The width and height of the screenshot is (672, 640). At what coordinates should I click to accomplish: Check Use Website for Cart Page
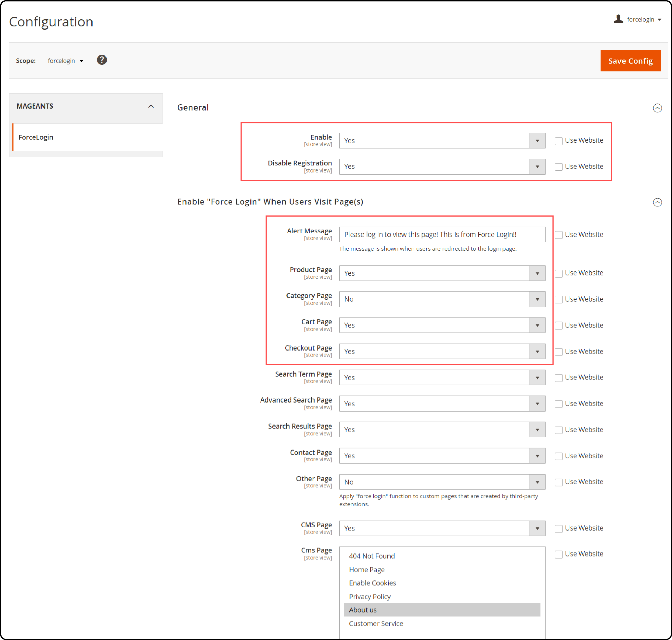point(558,326)
